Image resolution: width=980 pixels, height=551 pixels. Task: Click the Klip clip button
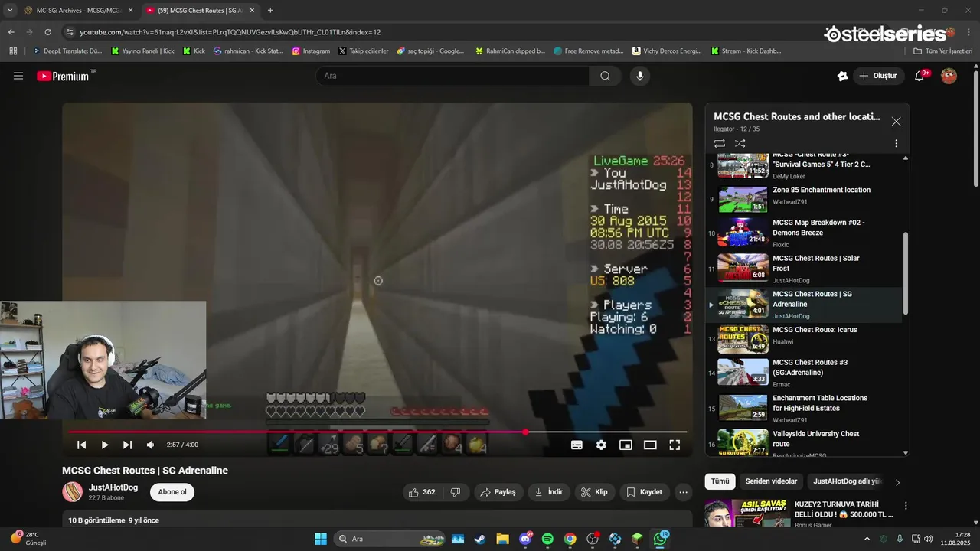click(x=594, y=492)
